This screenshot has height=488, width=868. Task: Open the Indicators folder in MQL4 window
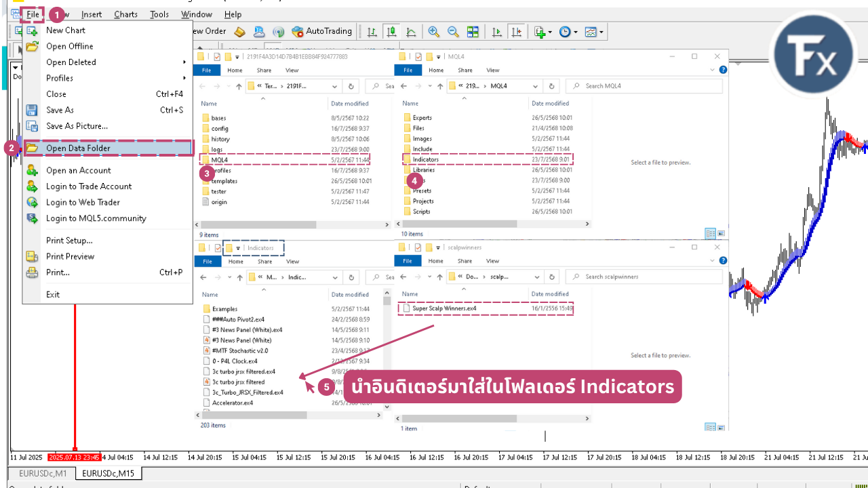(425, 159)
